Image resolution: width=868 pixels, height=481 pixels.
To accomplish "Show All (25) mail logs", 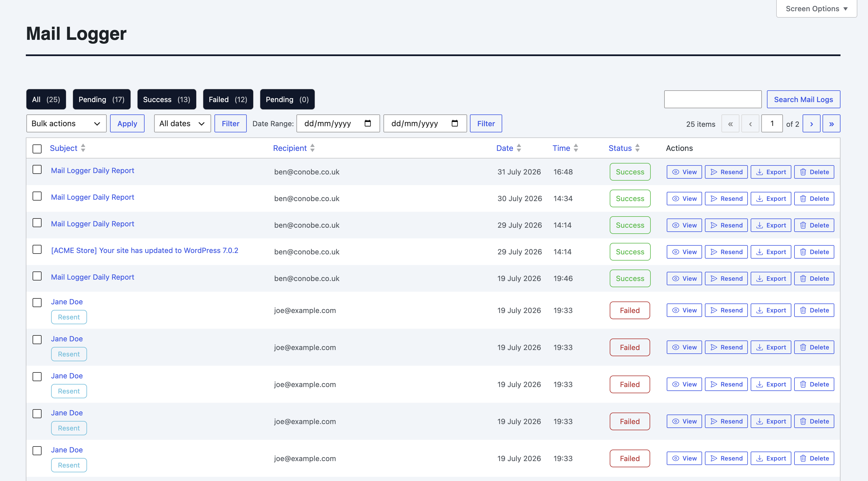I will 46,99.
